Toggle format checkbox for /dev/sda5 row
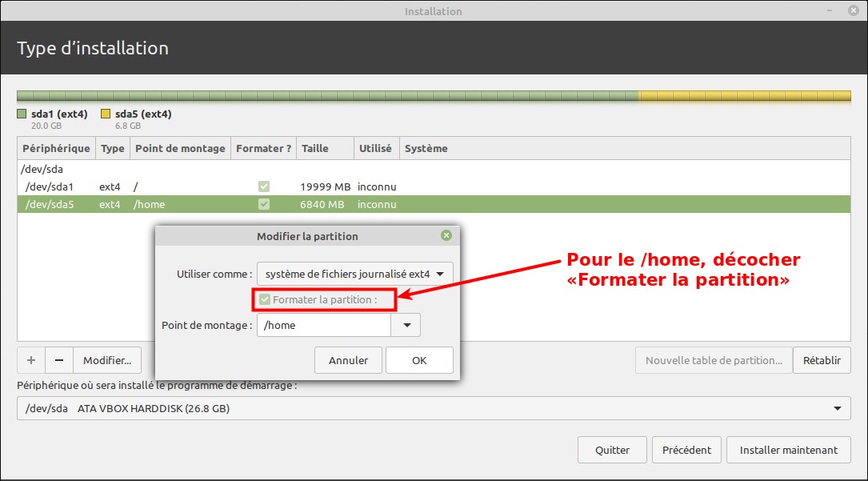 pos(264,204)
